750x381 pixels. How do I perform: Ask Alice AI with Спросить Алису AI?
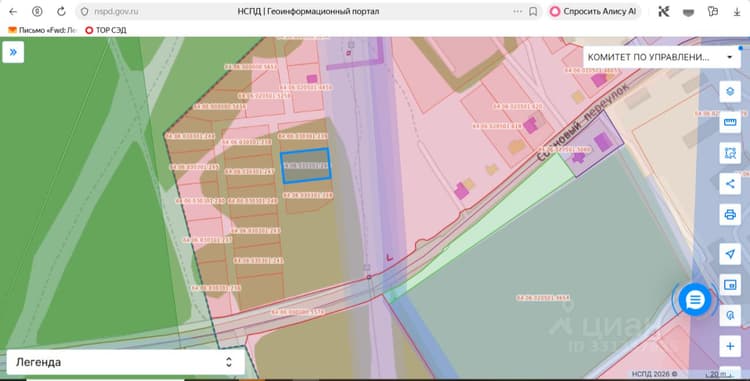593,11
